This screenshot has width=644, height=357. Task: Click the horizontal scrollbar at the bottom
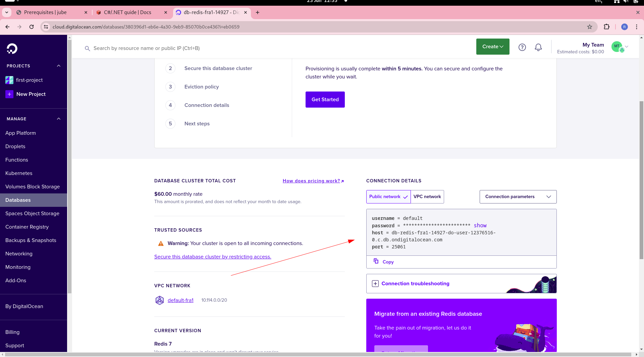[318, 354]
